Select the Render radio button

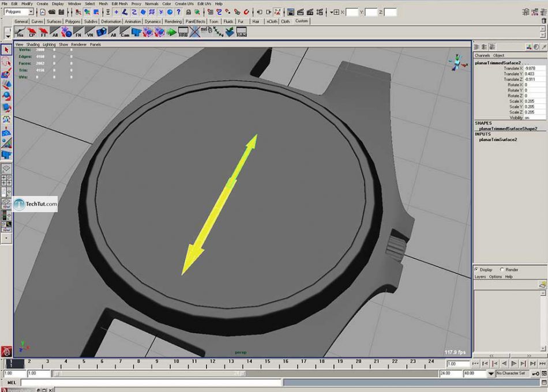pos(502,270)
